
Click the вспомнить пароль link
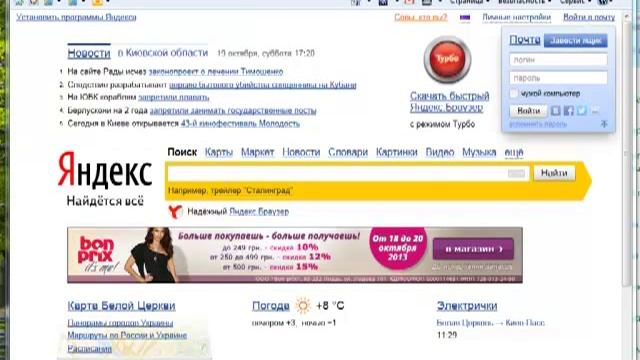click(x=538, y=124)
